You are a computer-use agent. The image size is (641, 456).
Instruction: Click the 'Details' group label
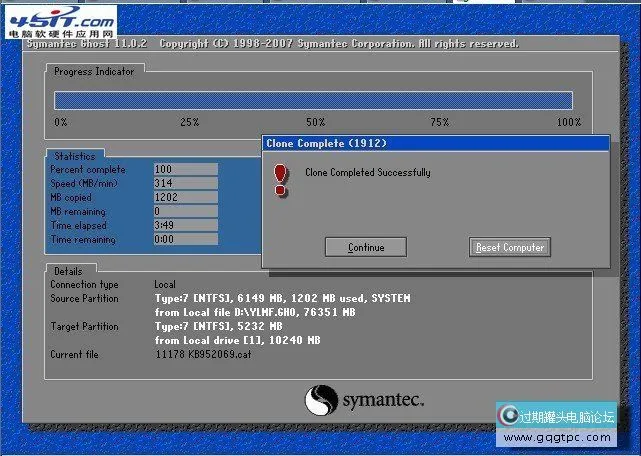click(x=68, y=271)
